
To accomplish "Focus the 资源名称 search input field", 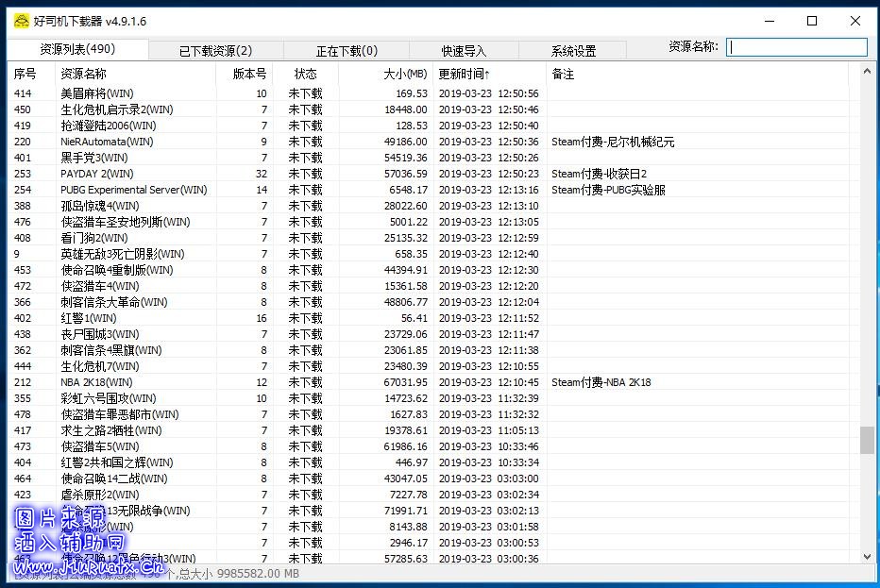I will [796, 47].
